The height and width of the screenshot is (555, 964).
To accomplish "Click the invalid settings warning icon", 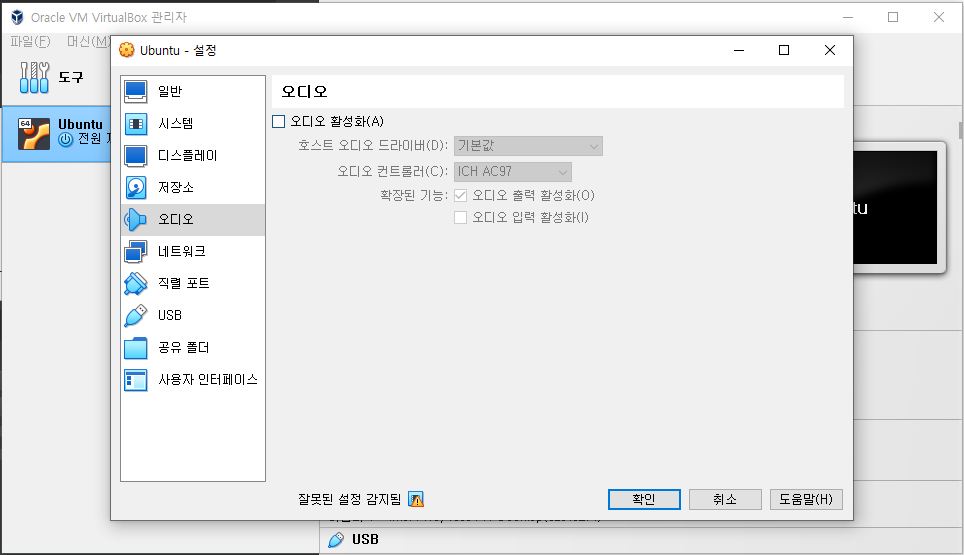I will [416, 499].
